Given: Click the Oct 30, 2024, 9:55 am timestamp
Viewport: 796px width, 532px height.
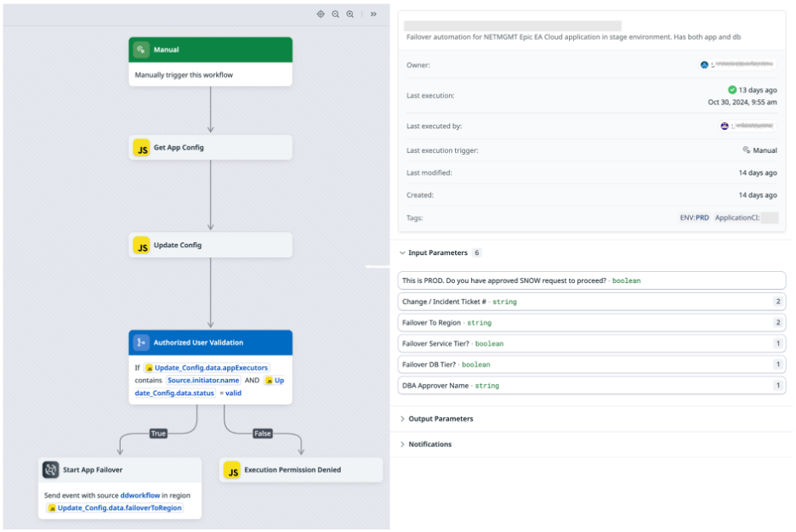Looking at the screenshot, I should (x=742, y=103).
